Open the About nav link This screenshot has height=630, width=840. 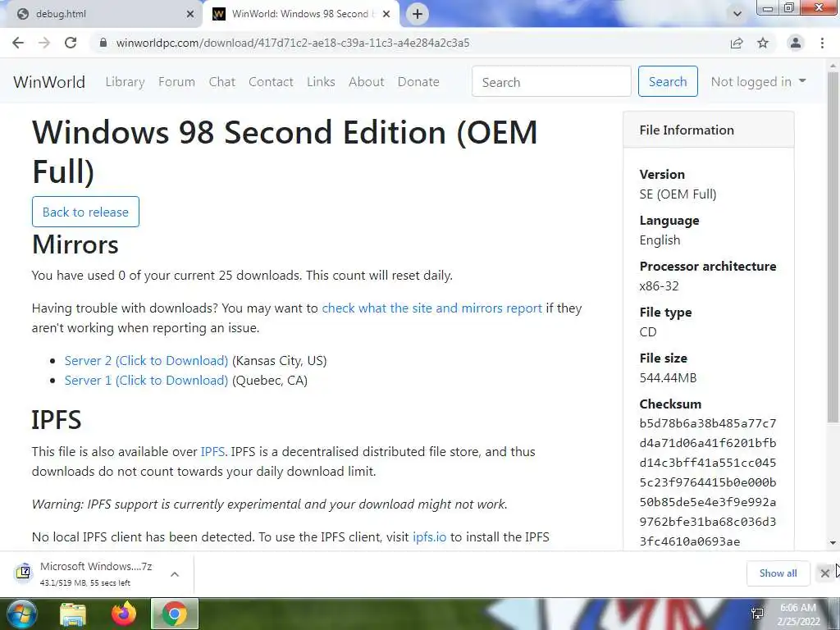[367, 82]
